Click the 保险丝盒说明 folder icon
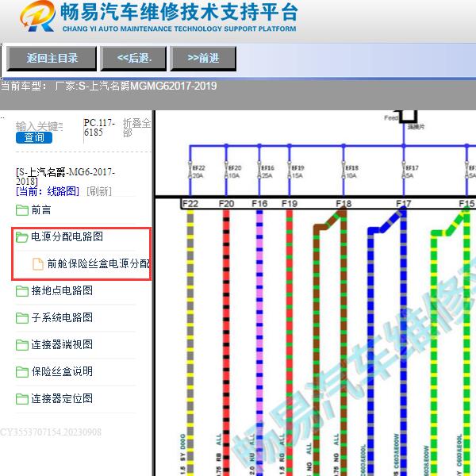 [22, 372]
